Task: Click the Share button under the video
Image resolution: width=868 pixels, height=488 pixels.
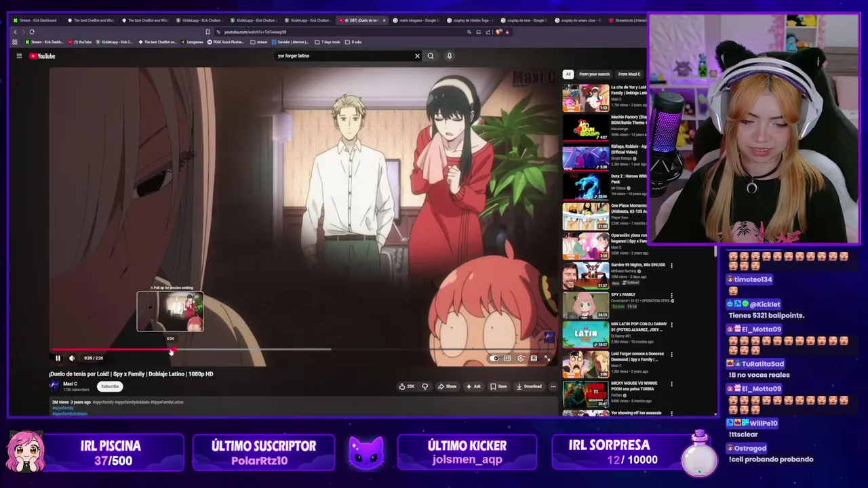Action: click(x=447, y=386)
